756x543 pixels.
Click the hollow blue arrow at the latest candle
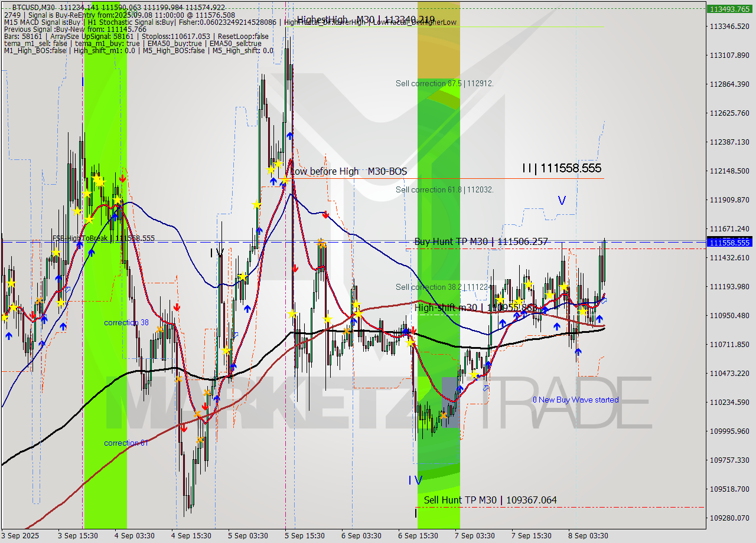pyautogui.click(x=603, y=300)
